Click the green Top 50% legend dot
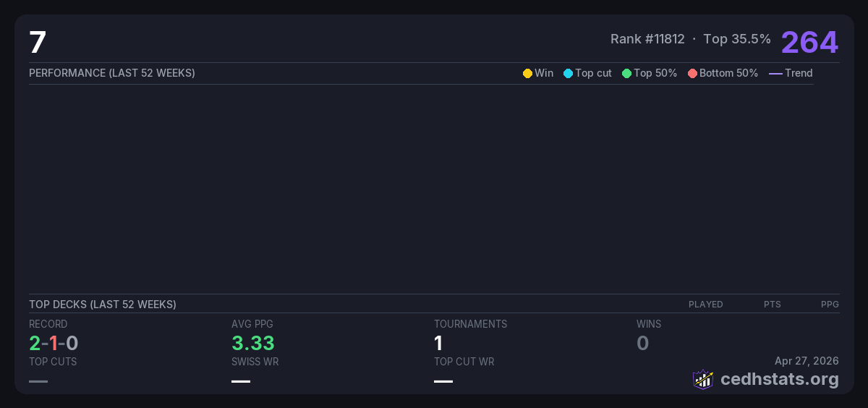Image resolution: width=868 pixels, height=408 pixels. pyautogui.click(x=626, y=73)
